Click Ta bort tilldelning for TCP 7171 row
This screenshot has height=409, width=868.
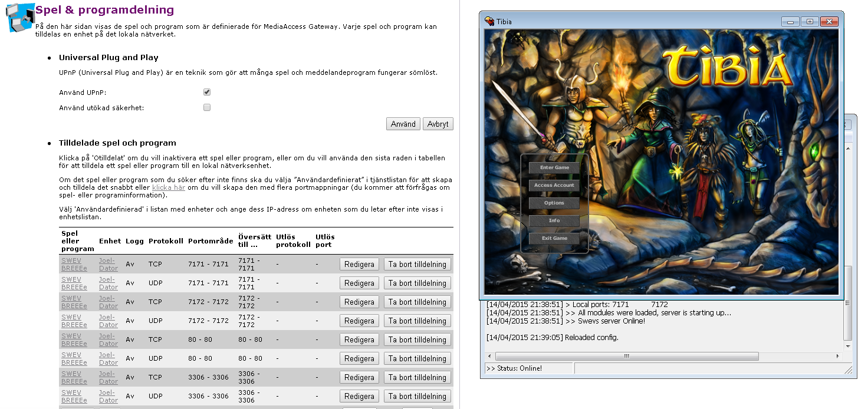pyautogui.click(x=417, y=264)
